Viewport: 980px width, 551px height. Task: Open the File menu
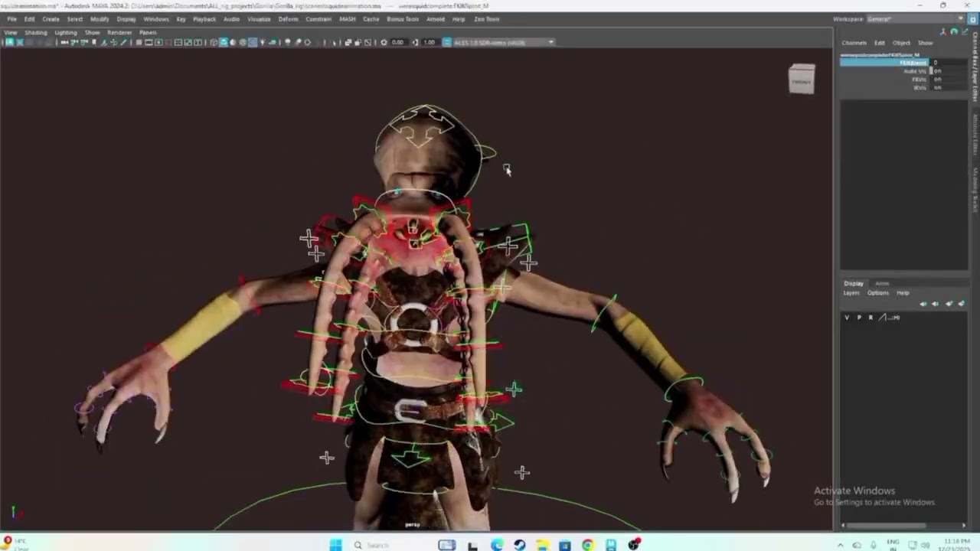coord(12,19)
